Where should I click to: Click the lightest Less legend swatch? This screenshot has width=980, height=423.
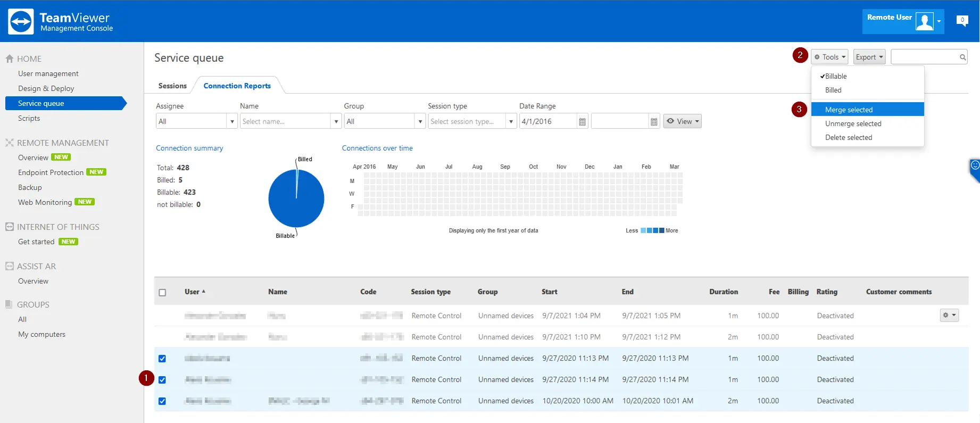coord(643,230)
